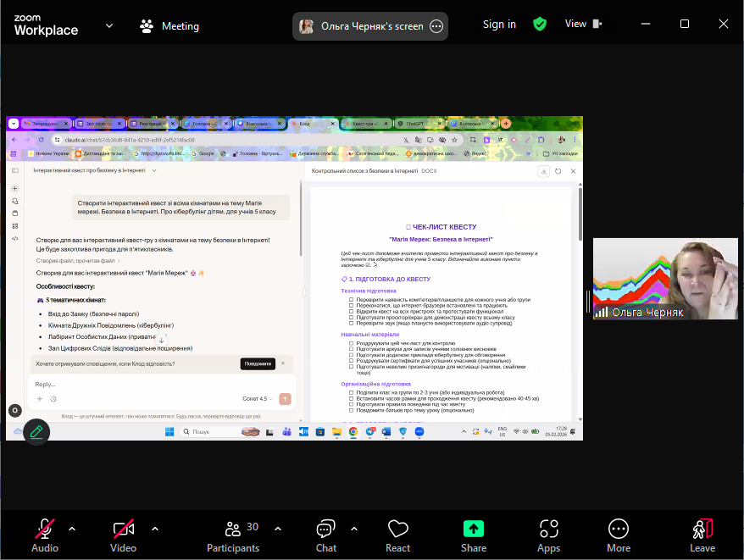Open the More options menu
The height and width of the screenshot is (560, 744).
(x=619, y=535)
